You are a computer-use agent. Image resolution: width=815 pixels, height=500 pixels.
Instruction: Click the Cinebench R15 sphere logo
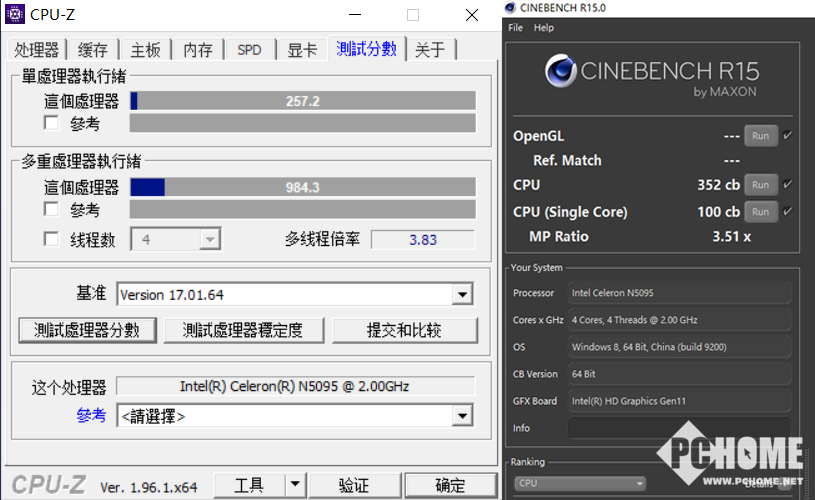click(560, 72)
